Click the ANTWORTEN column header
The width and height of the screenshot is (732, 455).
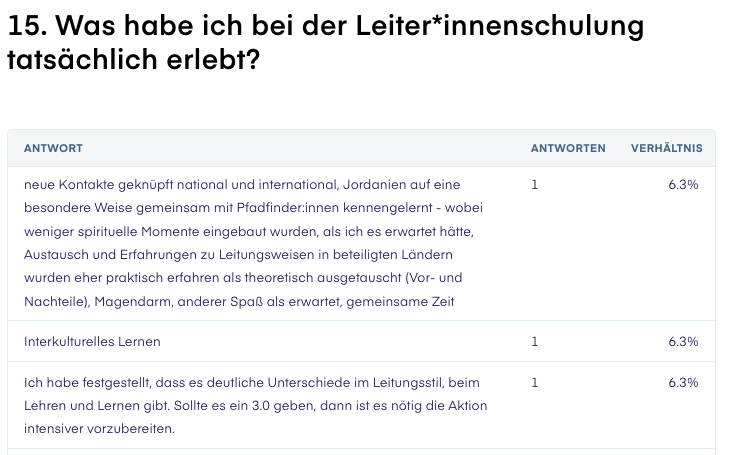[568, 148]
